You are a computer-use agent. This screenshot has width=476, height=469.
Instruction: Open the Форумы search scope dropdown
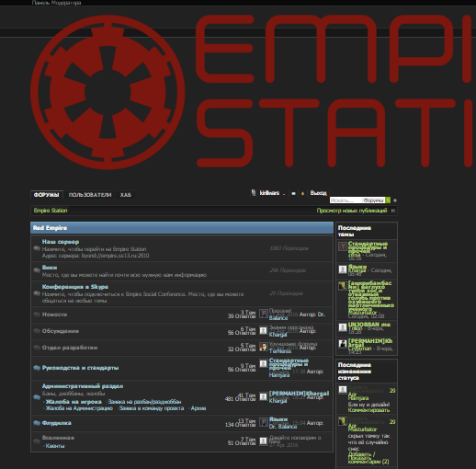373,200
